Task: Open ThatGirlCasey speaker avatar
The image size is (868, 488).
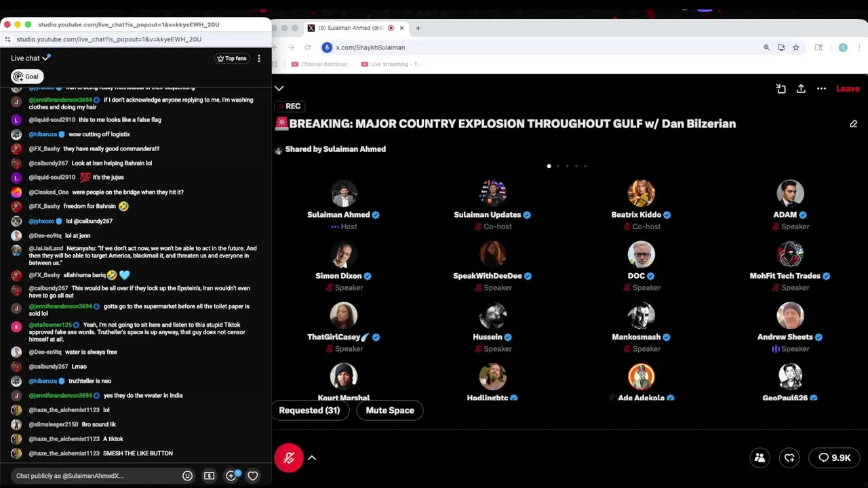Action: [344, 315]
